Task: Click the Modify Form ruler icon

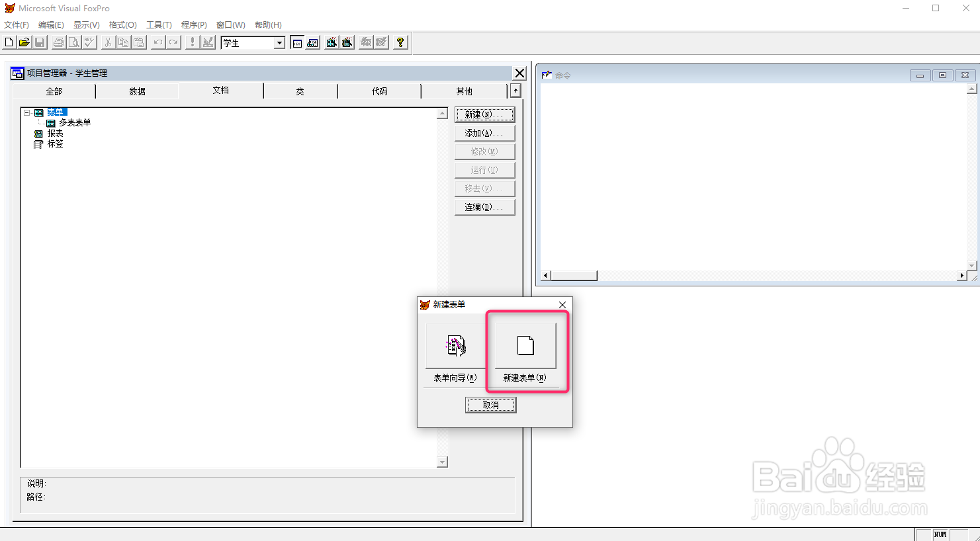Action: point(208,42)
